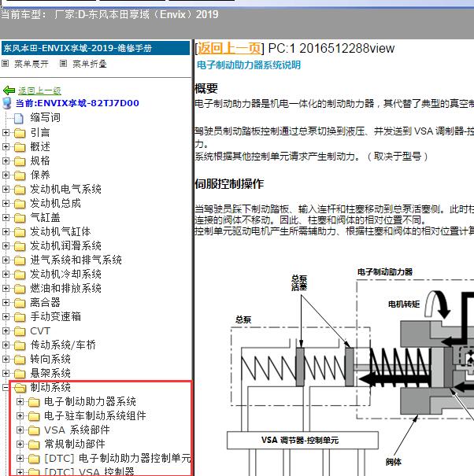Image resolution: width=474 pixels, height=476 pixels.
Task: Click the 返回上一页 link
Action: point(229,48)
